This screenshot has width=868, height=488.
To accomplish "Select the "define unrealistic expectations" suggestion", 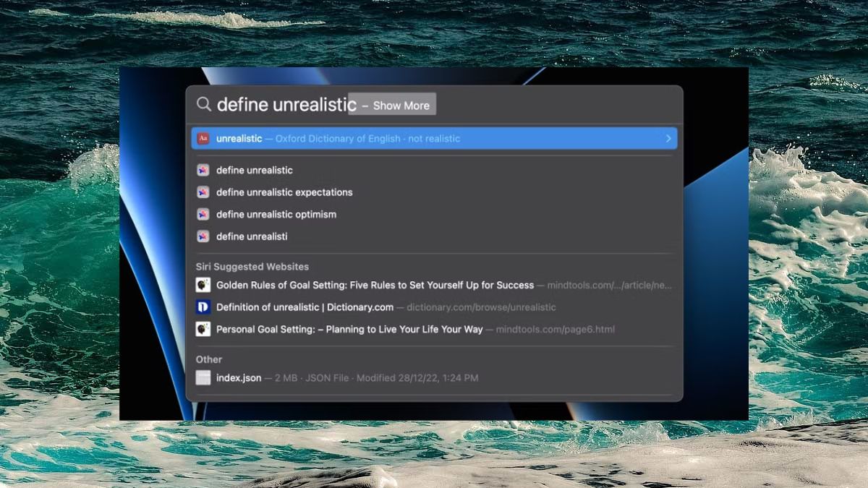I will point(284,192).
